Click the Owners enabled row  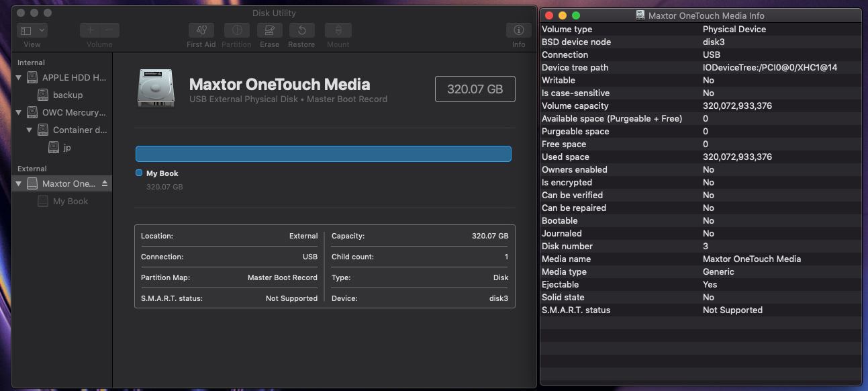[701, 169]
